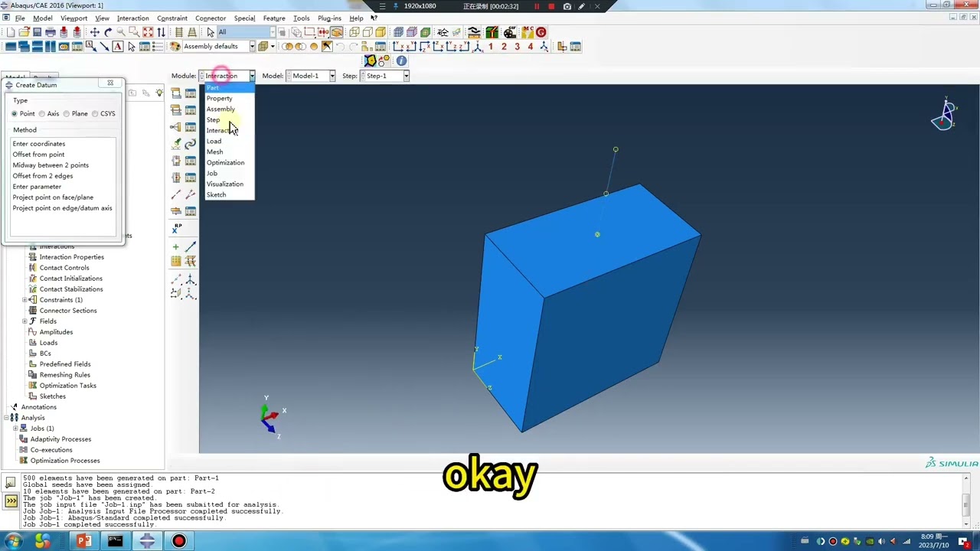Select Interaction Properties in model tree
The width and height of the screenshot is (980, 551).
pyautogui.click(x=71, y=257)
